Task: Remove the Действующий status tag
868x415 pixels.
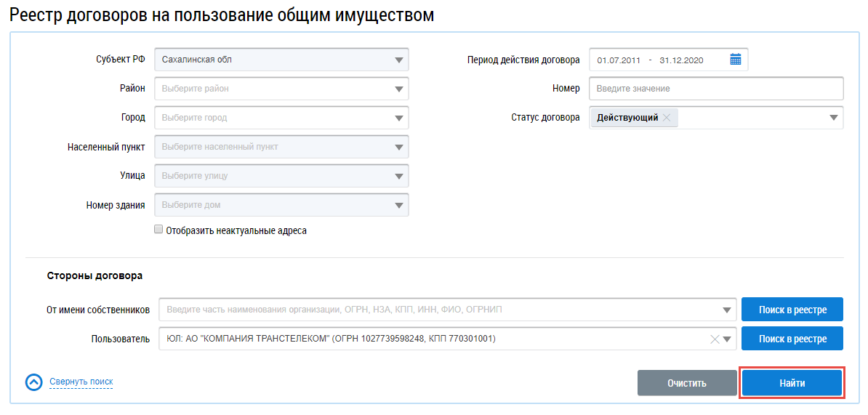Action: coord(667,118)
